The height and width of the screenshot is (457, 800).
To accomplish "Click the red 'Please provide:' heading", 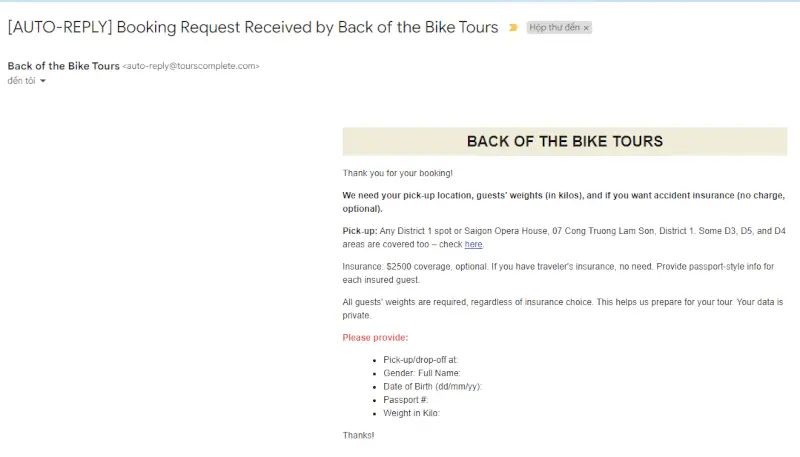I will tap(375, 338).
